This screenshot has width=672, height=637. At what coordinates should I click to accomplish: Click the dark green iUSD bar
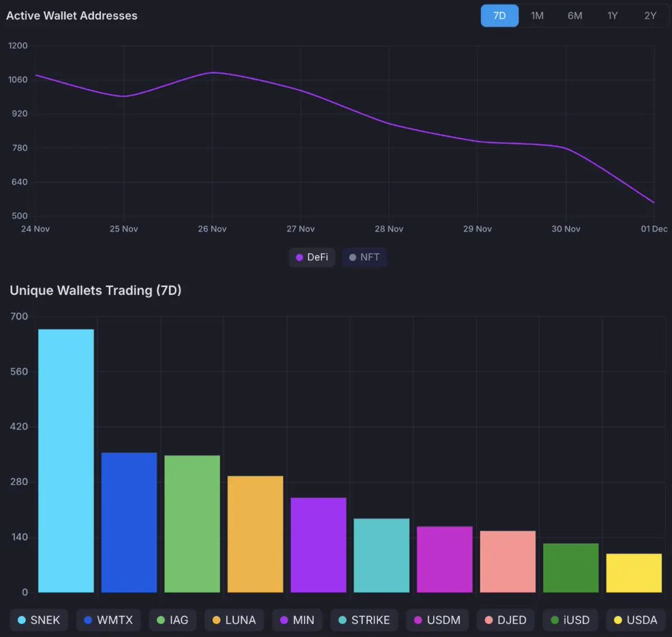[571, 568]
